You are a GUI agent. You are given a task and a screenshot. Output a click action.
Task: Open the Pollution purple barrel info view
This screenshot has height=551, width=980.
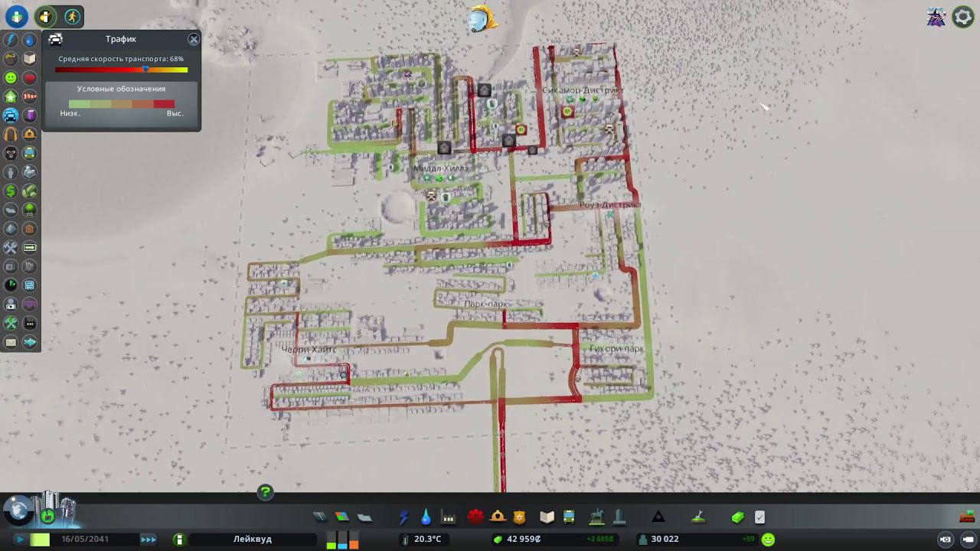click(30, 116)
